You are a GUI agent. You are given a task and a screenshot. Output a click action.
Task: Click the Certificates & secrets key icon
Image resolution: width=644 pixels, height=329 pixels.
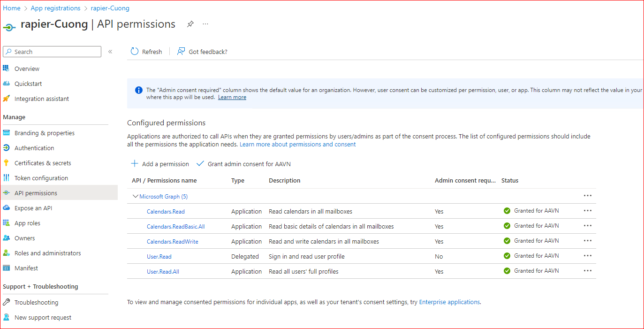point(6,163)
